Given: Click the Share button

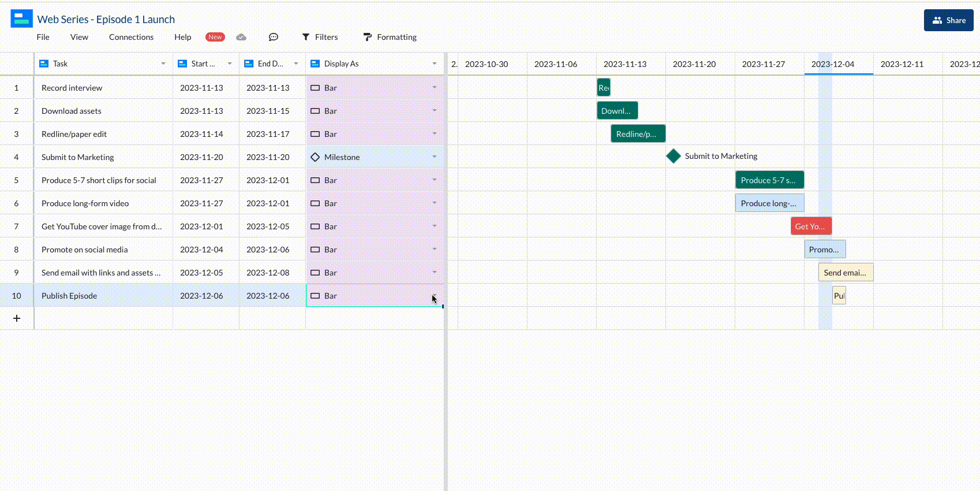Looking at the screenshot, I should (948, 20).
